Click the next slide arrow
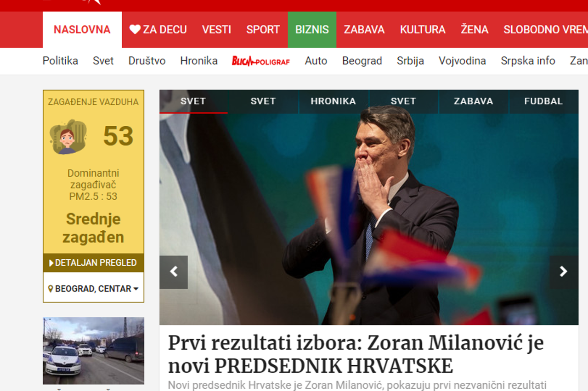The image size is (588, 391). tap(564, 272)
